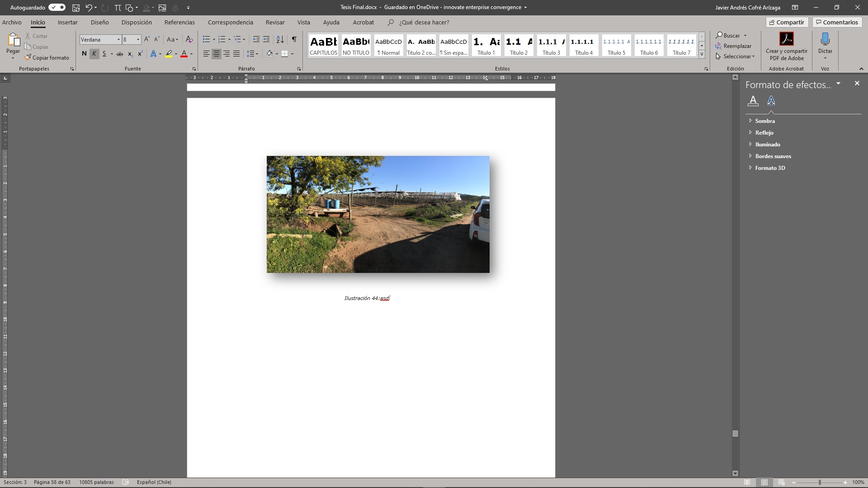This screenshot has width=868, height=488.
Task: Click the clear all formatting icon
Action: pyautogui.click(x=189, y=39)
